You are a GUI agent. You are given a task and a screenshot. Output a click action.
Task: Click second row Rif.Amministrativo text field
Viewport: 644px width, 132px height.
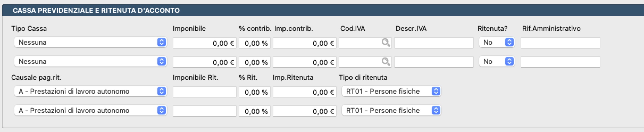click(560, 62)
